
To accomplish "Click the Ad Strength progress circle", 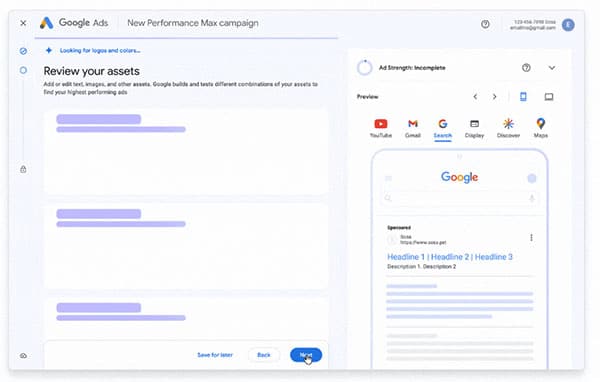I will click(364, 68).
